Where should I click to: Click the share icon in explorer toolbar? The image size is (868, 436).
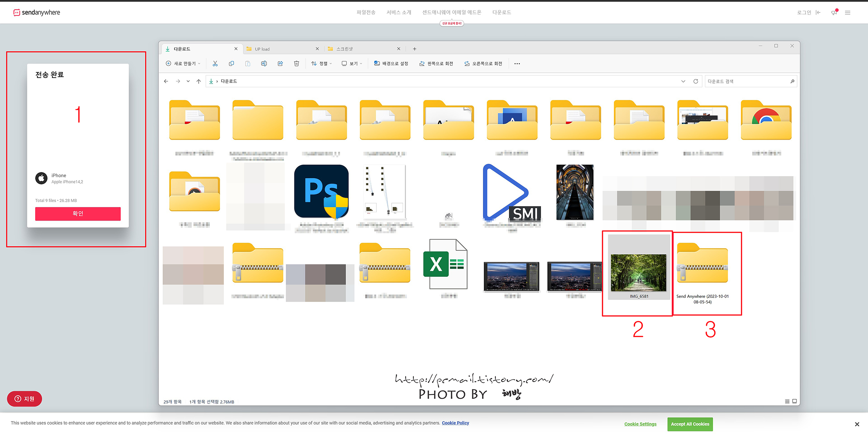tap(280, 63)
